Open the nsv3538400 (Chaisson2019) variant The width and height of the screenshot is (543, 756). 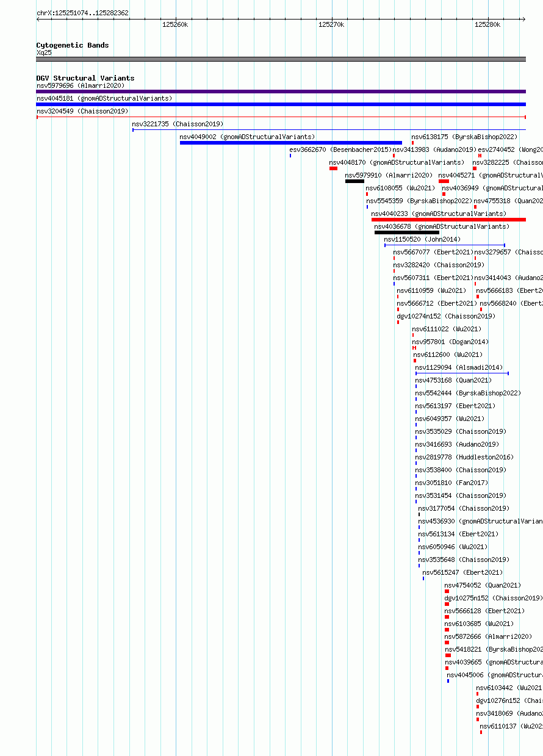pyautogui.click(x=461, y=470)
